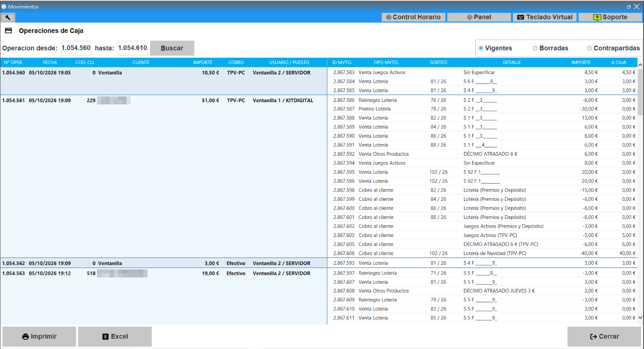Sort by the Nº OPER. column header
Image resolution: width=644 pixels, height=349 pixels.
(13, 62)
